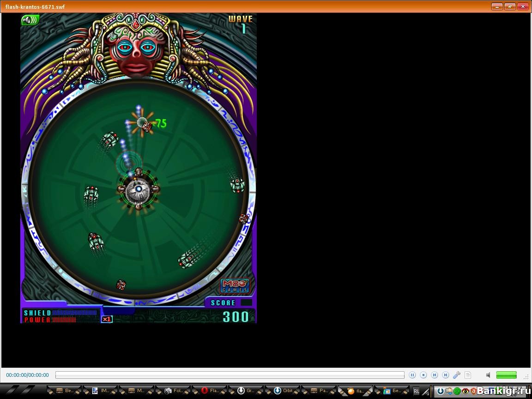
Task: Click the M80 Games logo
Action: 235,286
